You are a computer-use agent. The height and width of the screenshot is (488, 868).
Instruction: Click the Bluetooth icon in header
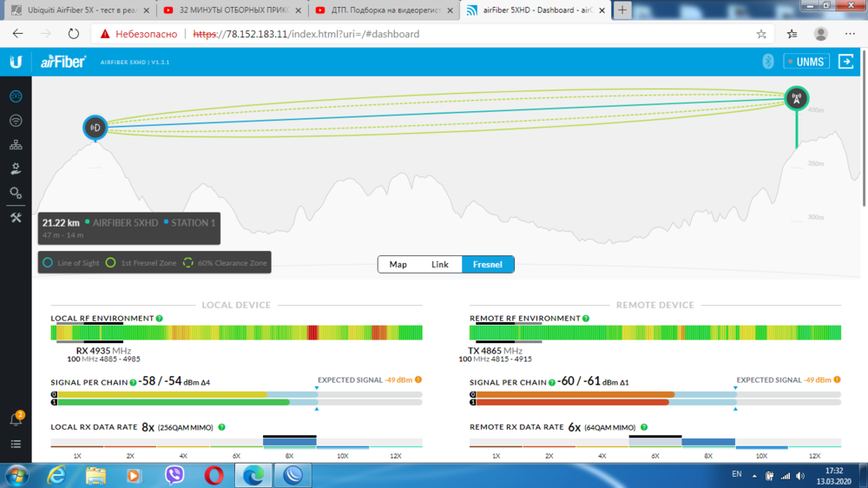point(767,62)
